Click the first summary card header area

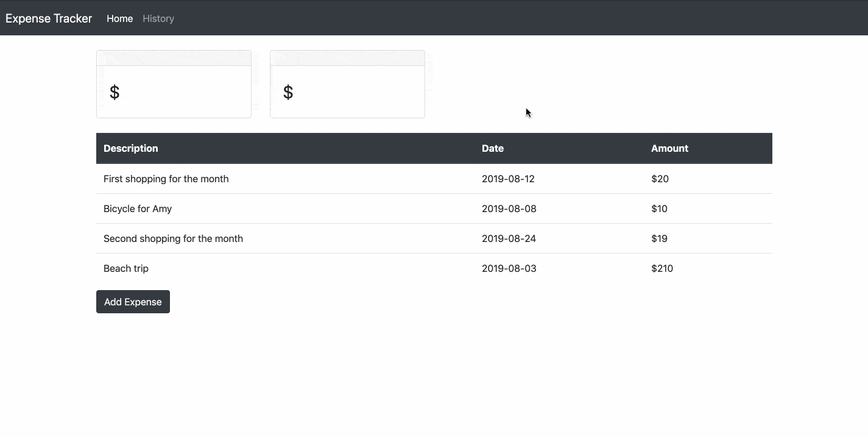tap(174, 57)
